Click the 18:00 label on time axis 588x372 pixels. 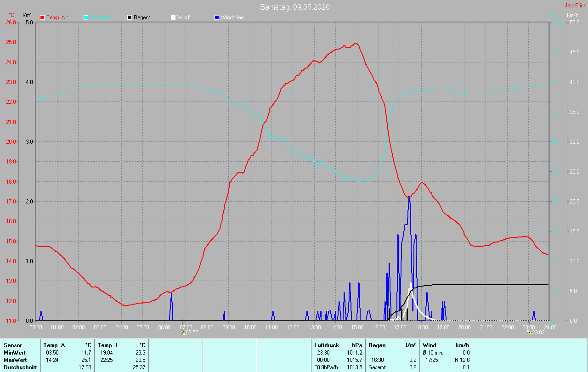click(x=421, y=327)
